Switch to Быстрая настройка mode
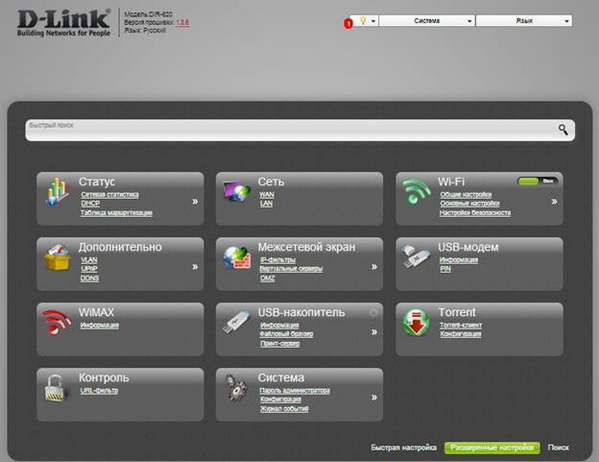The image size is (599, 462). pos(403,447)
